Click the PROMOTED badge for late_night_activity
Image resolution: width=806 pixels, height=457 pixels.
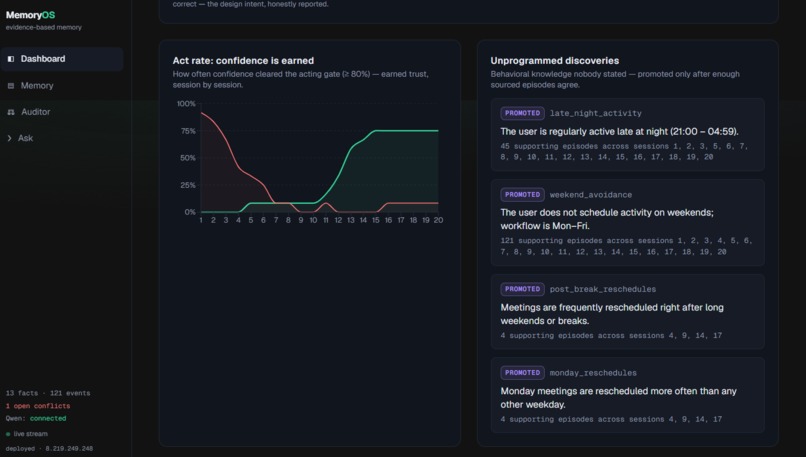(522, 113)
